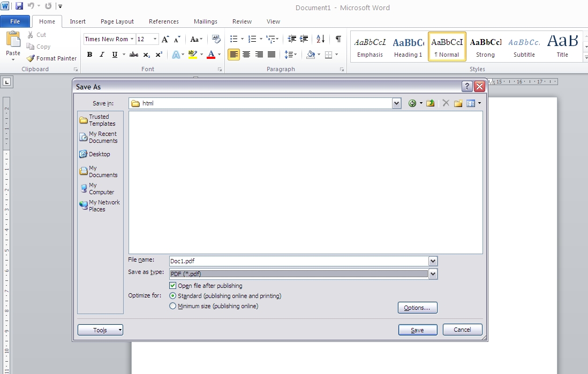Viewport: 588px width, 374px height.
Task: Apply Strikethrough formatting
Action: tap(134, 55)
